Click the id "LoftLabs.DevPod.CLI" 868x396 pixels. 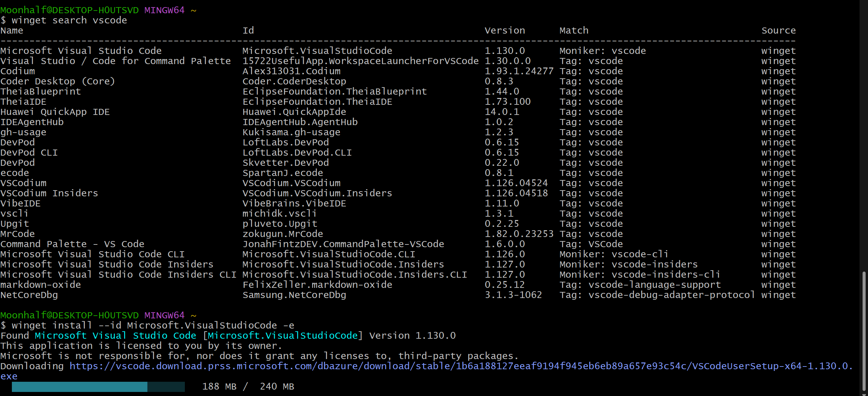pos(297,153)
